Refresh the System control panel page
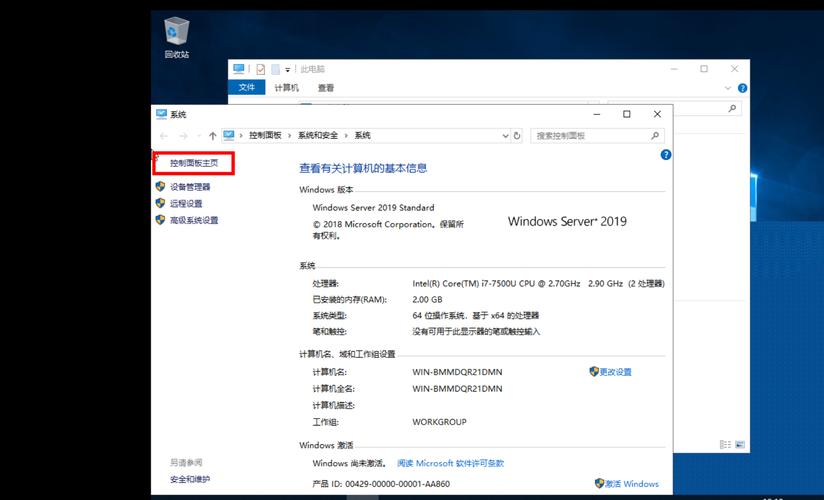This screenshot has width=824, height=500. [x=517, y=136]
